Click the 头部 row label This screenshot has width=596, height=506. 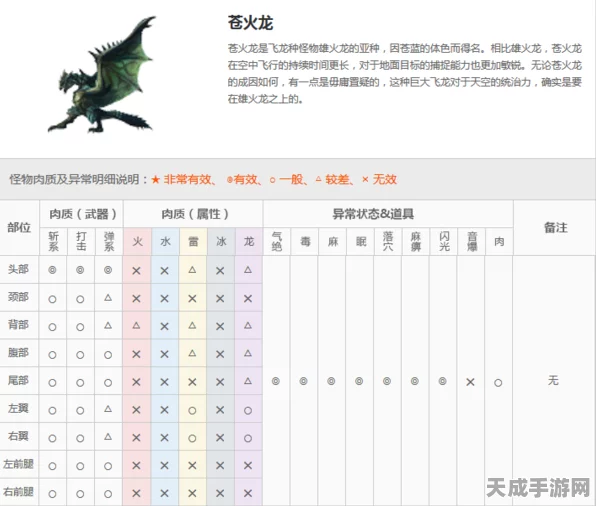pos(18,269)
